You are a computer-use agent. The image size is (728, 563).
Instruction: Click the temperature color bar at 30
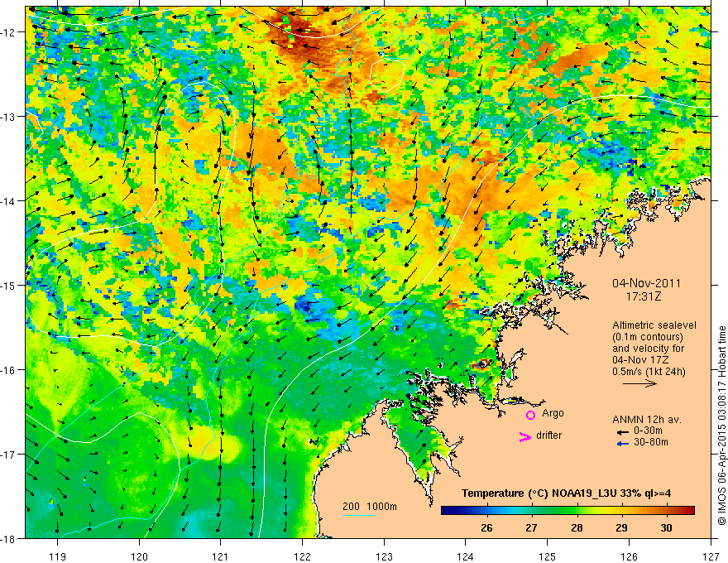(x=666, y=511)
